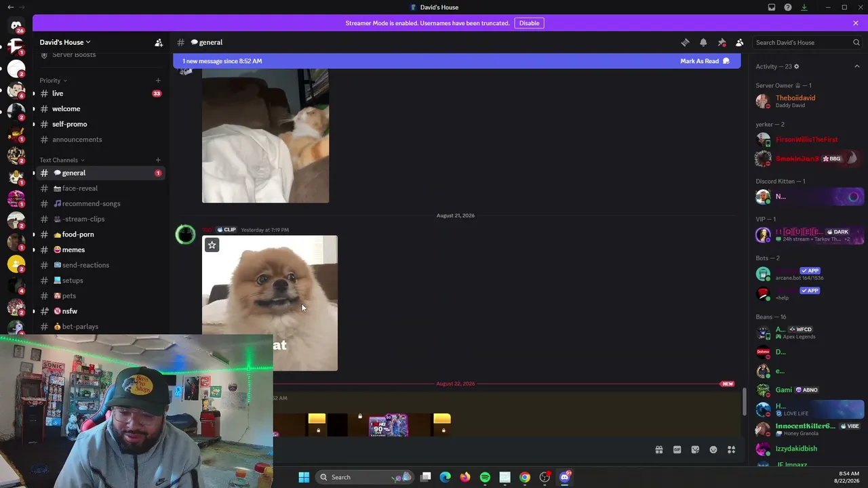Open the Threads icon in channel header
The image size is (868, 488).
point(685,42)
